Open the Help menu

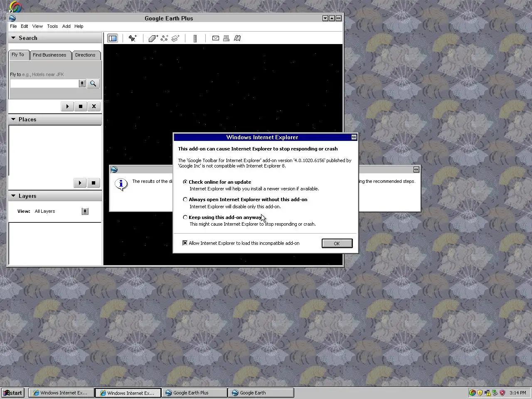(x=79, y=26)
